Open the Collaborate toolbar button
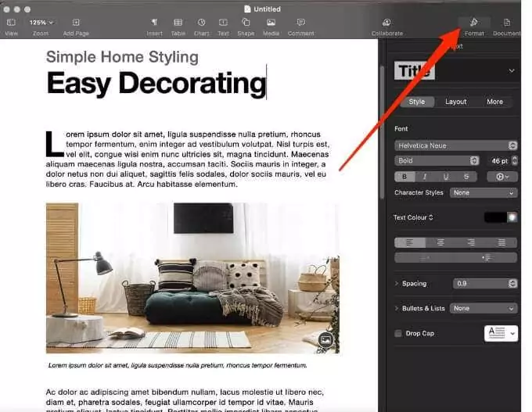This screenshot has width=532, height=412. click(x=386, y=27)
